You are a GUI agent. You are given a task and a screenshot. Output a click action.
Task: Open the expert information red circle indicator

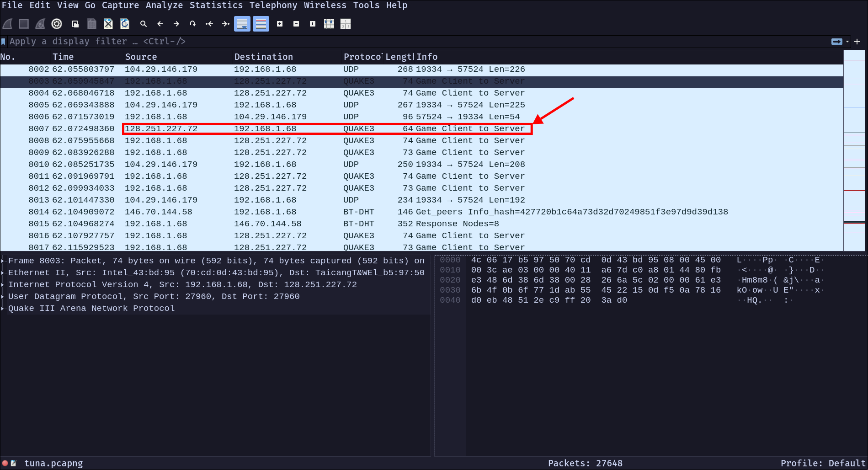click(5, 463)
